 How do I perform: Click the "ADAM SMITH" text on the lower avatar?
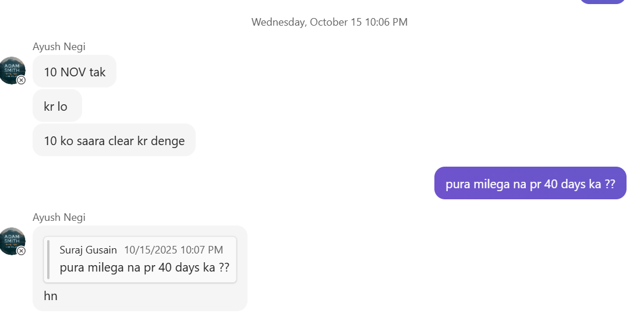pyautogui.click(x=11, y=238)
